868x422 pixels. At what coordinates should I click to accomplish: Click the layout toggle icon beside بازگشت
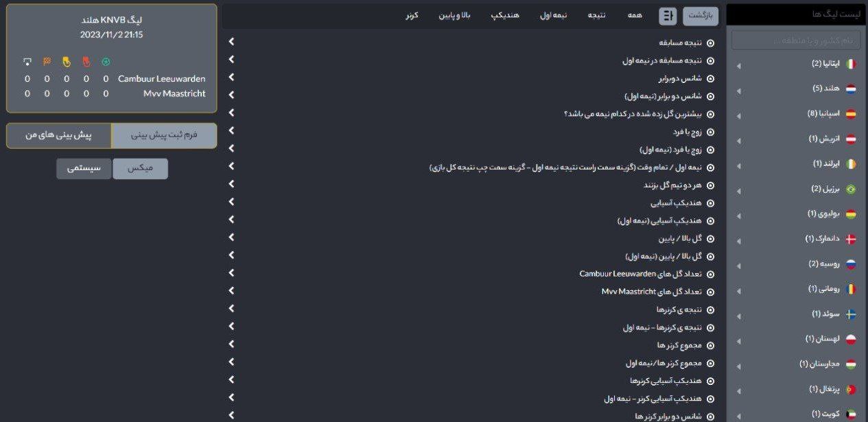pyautogui.click(x=668, y=16)
